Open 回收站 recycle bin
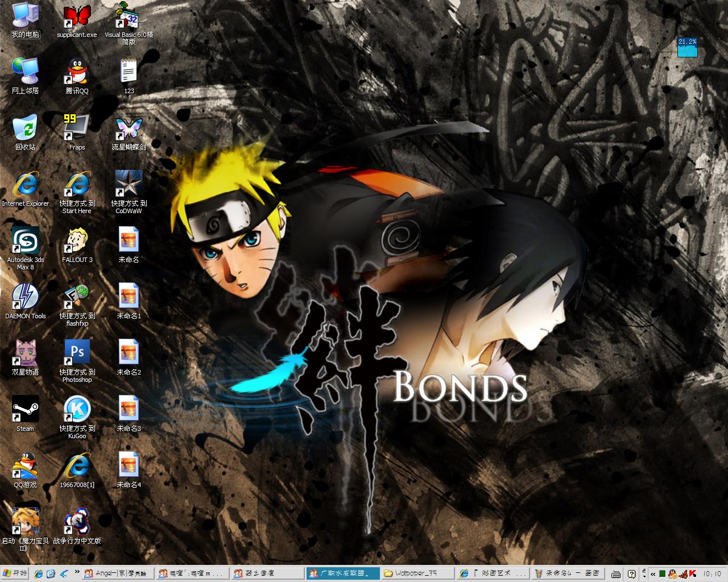 click(x=26, y=132)
